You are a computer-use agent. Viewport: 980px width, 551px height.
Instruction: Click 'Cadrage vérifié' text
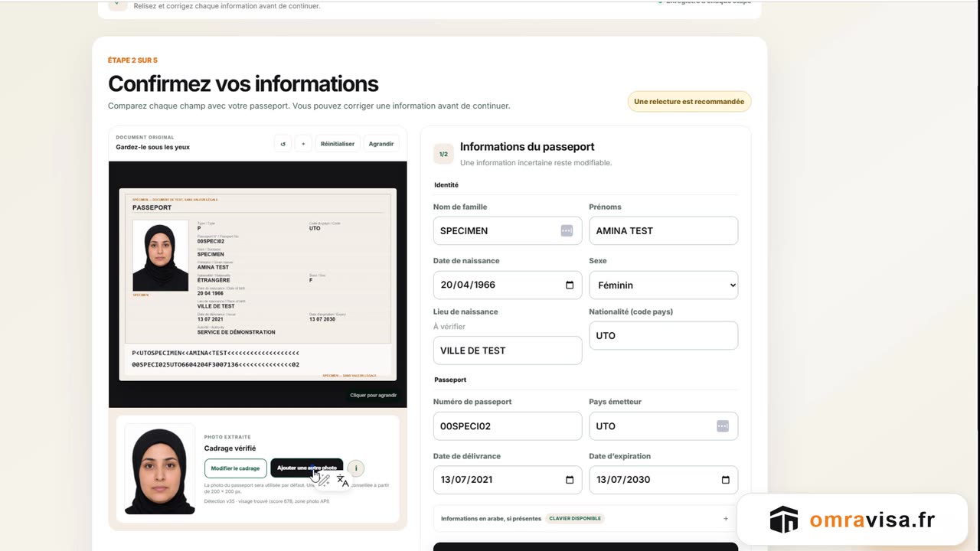click(230, 448)
